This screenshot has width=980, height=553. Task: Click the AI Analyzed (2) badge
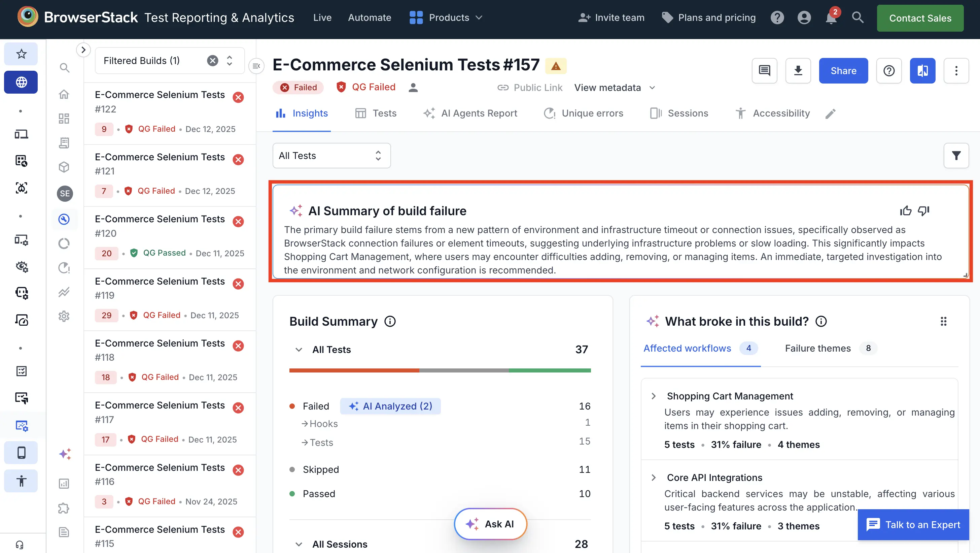(390, 406)
